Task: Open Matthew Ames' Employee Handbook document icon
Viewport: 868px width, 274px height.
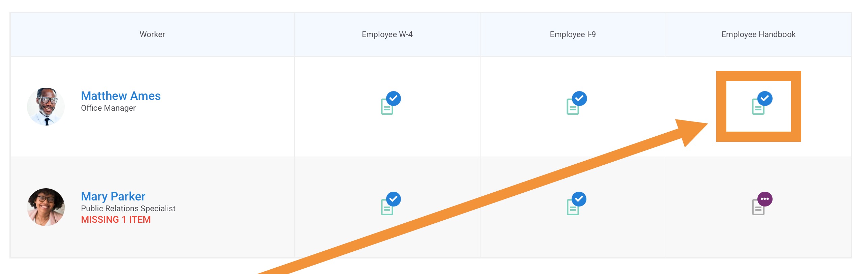Action: (762, 103)
